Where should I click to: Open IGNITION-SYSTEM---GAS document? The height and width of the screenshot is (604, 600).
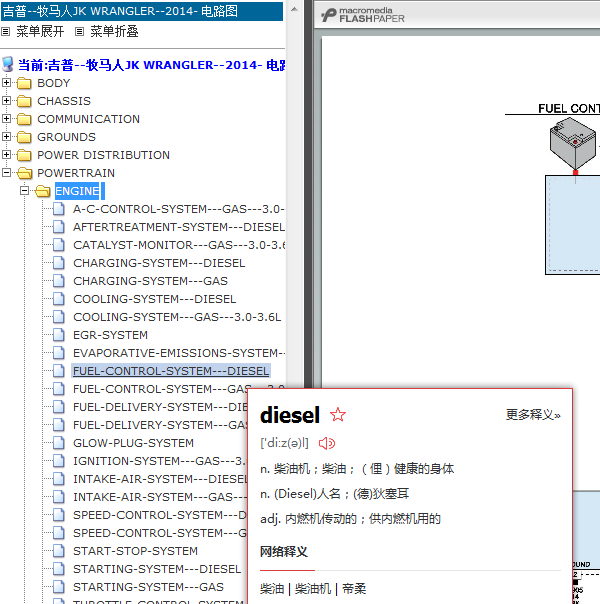(159, 461)
